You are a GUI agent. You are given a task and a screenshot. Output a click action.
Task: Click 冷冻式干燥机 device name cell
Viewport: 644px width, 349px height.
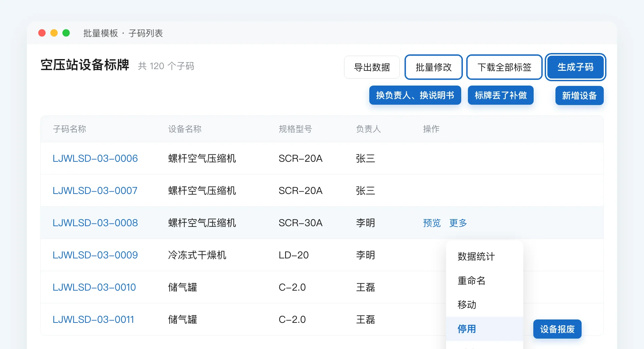(197, 255)
